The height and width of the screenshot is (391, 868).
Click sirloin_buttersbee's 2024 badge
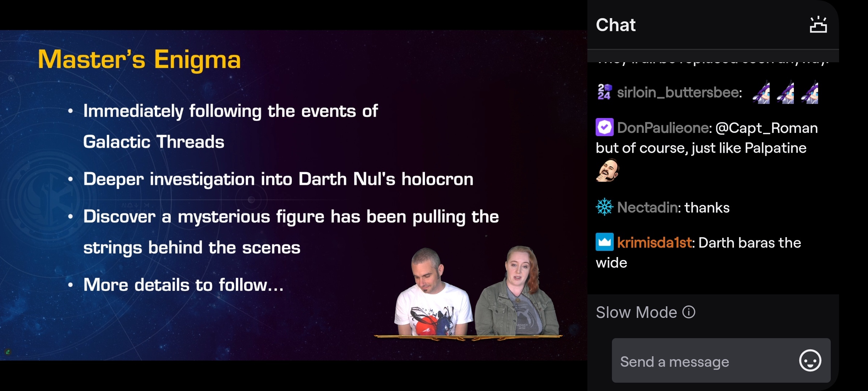(x=604, y=92)
